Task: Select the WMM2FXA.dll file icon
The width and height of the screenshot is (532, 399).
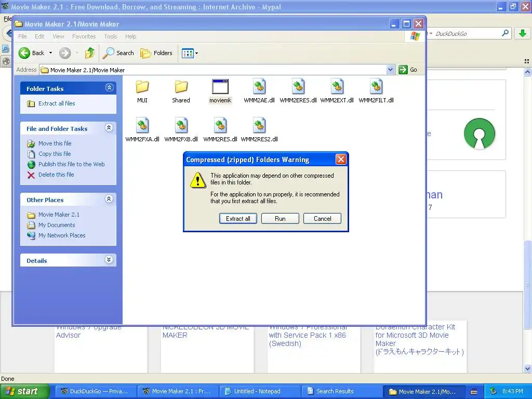Action: (x=142, y=126)
